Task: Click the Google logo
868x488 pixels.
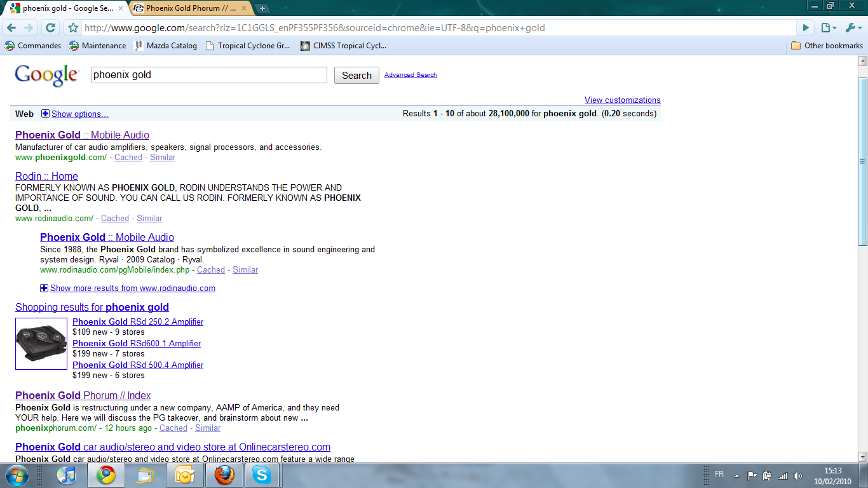Action: click(x=47, y=75)
